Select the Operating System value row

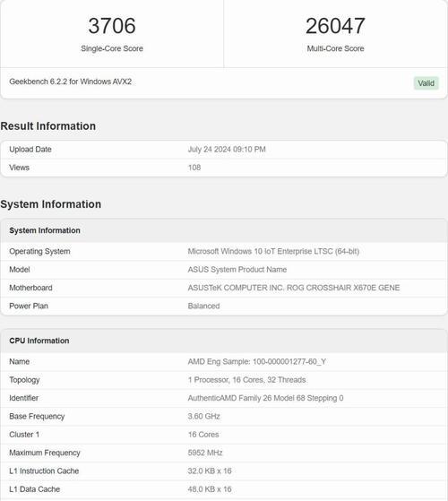point(224,251)
